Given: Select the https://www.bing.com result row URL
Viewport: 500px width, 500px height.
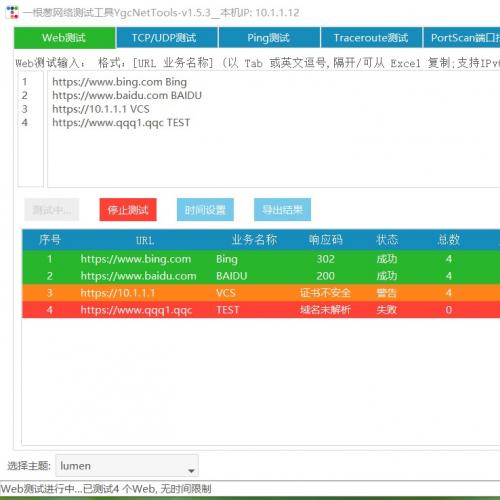Looking at the screenshot, I should 136,259.
